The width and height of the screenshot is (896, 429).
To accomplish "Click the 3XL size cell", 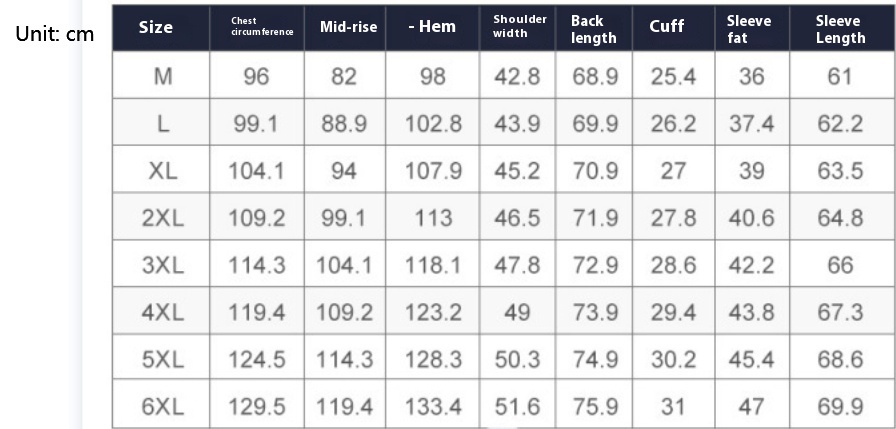I will click(x=163, y=265).
